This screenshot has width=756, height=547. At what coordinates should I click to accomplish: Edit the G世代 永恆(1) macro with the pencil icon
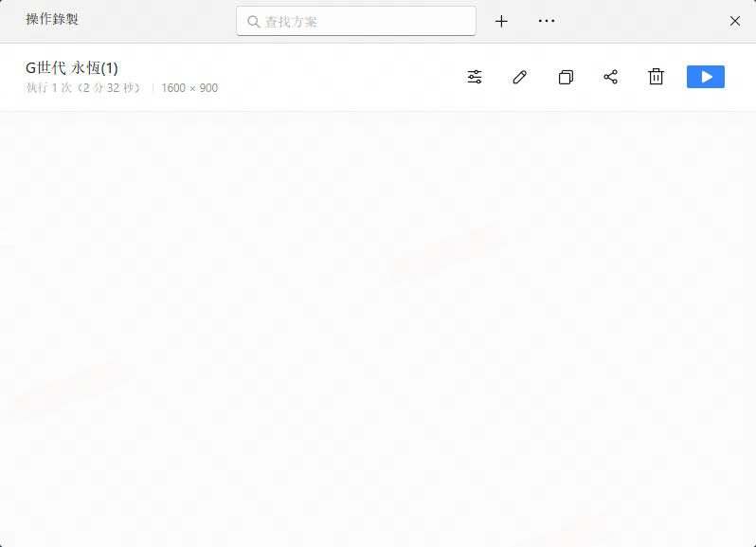[x=520, y=77]
